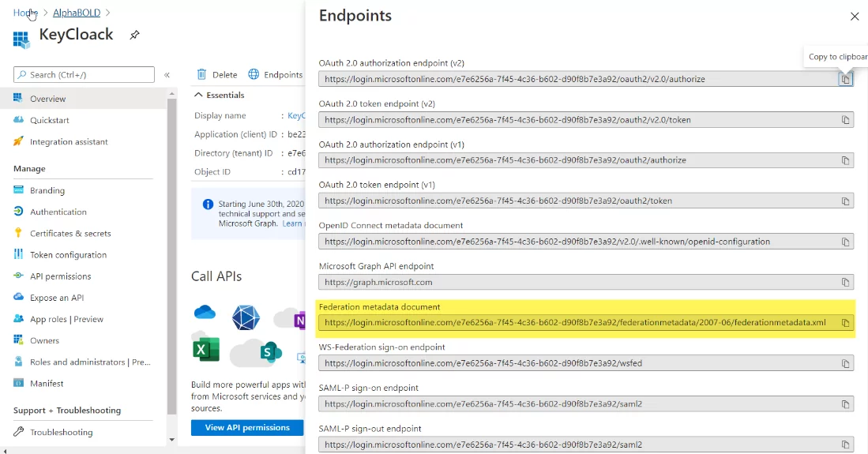
Task: Copy the Federation metadata document URL
Action: tap(845, 323)
